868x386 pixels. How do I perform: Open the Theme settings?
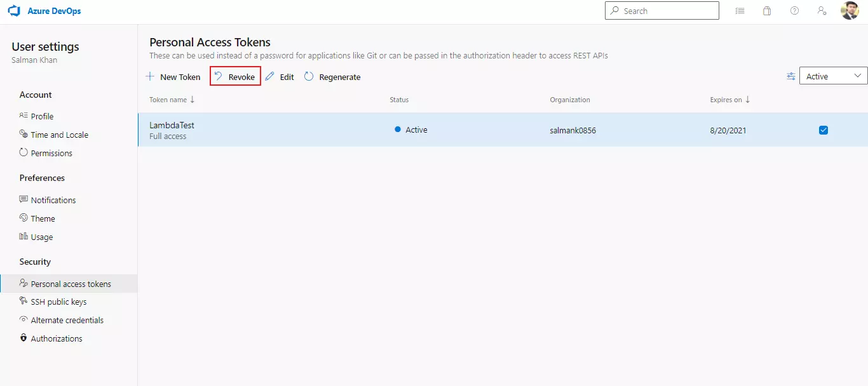pyautogui.click(x=43, y=218)
